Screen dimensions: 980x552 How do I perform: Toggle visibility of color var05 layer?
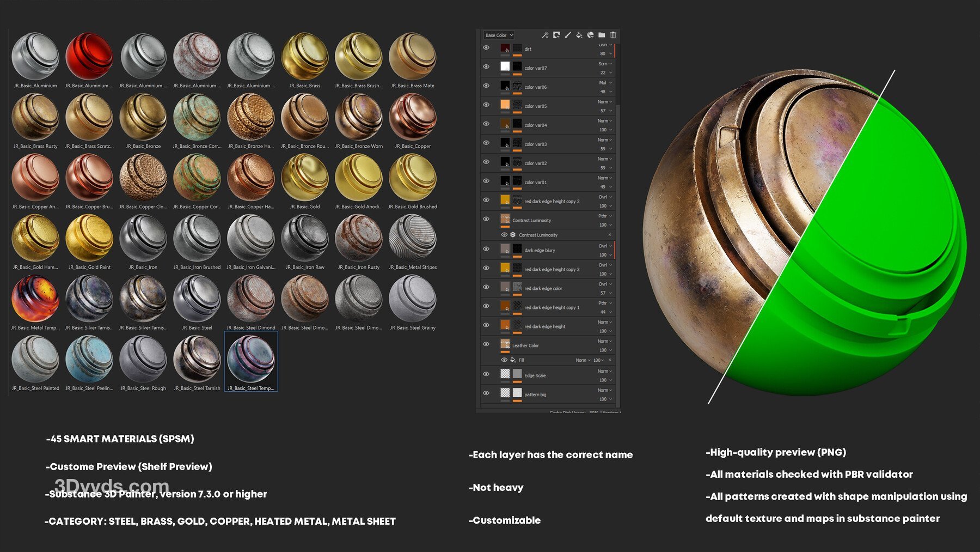pyautogui.click(x=486, y=105)
